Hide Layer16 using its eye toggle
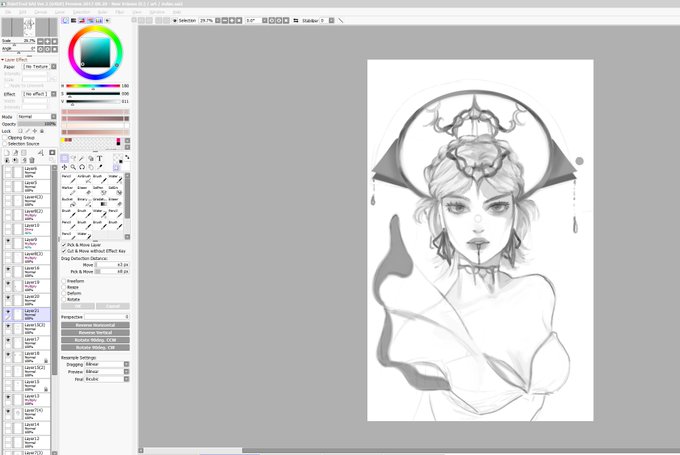Viewport: 680px width, 455px height. tap(8, 269)
